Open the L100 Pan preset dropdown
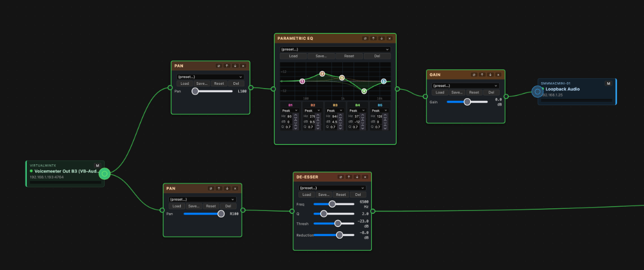 [x=210, y=77]
